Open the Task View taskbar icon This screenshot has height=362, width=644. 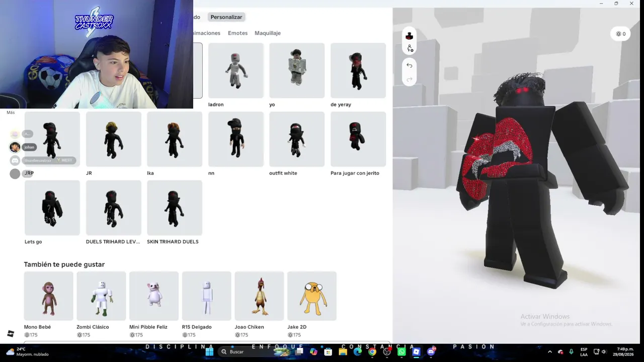(299, 352)
